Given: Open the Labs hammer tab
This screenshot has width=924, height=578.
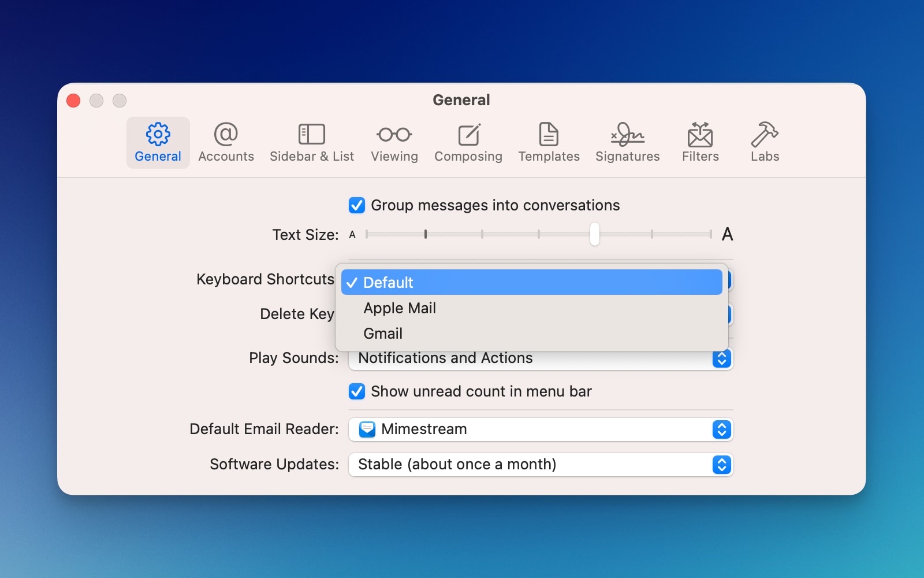Looking at the screenshot, I should 765,143.
